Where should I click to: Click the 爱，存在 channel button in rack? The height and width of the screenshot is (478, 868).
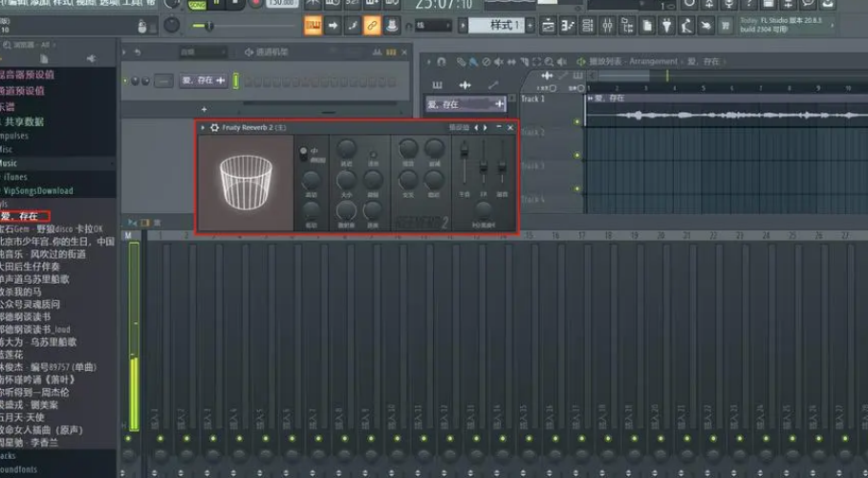pyautogui.click(x=204, y=81)
